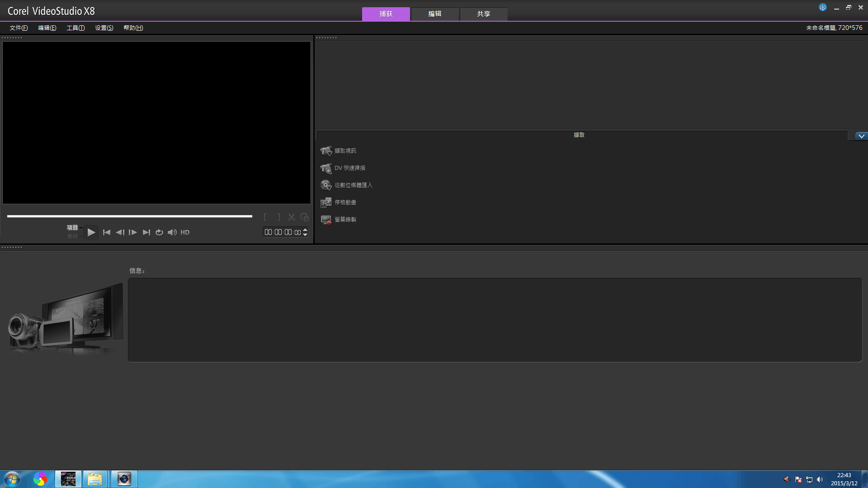This screenshot has height=488, width=868.
Task: Select 素材 (Clip) playback mode
Action: [72, 236]
